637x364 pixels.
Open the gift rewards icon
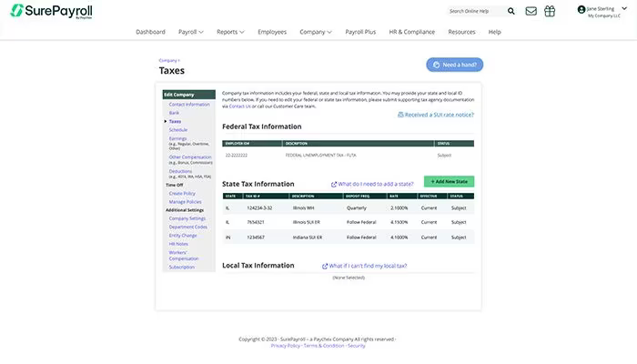pos(550,11)
